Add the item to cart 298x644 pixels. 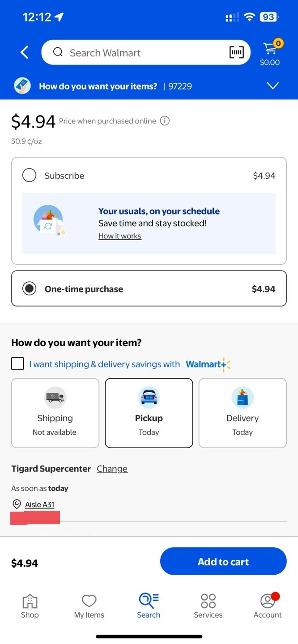click(x=223, y=562)
